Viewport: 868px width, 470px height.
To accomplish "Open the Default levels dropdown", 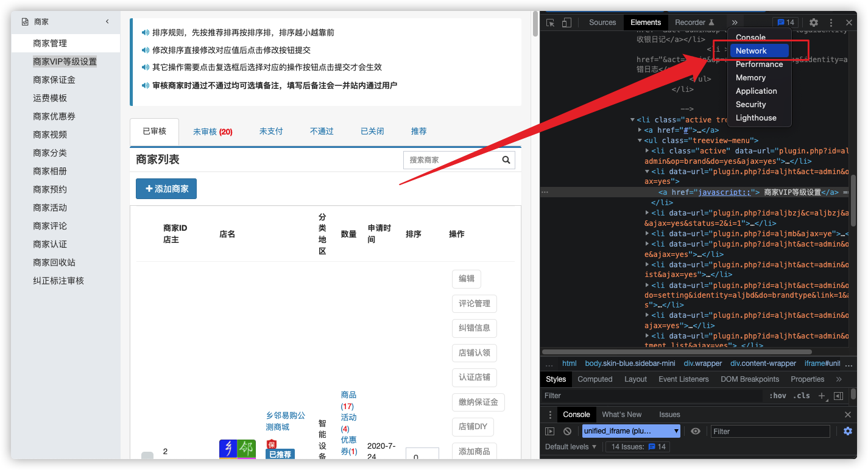I will click(571, 447).
